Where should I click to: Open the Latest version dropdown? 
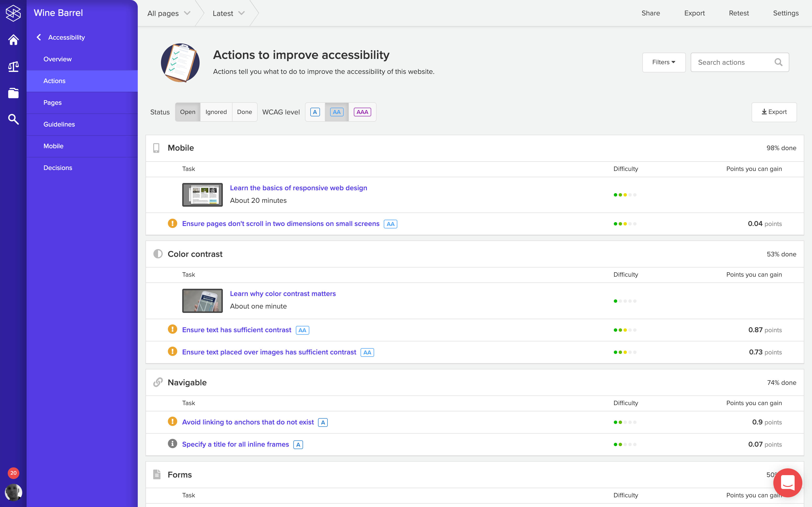click(x=229, y=14)
